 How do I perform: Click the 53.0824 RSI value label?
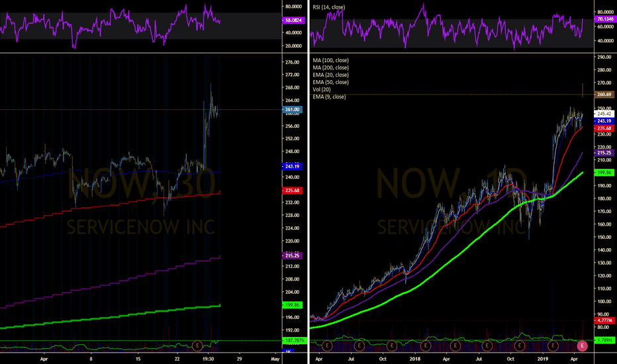click(293, 20)
